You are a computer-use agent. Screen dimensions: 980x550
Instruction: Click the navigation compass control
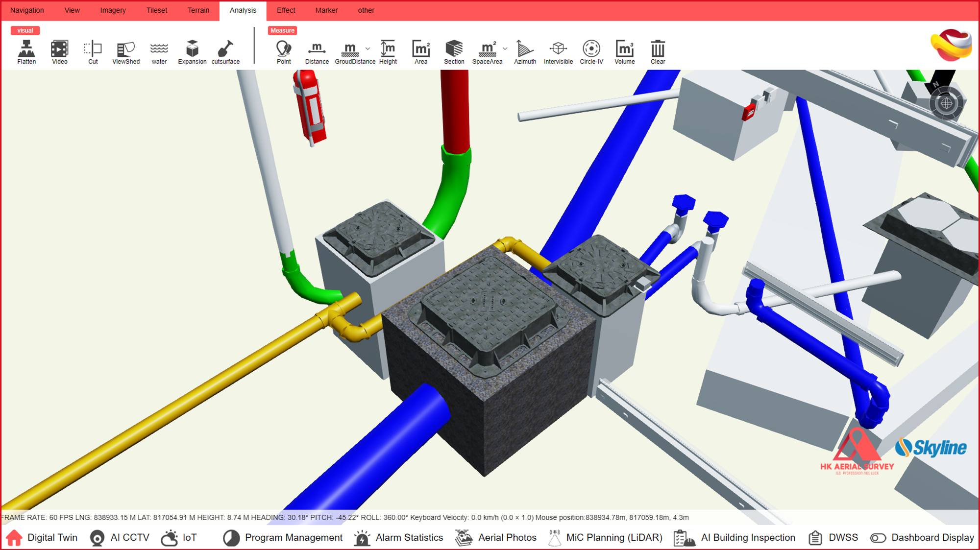click(x=946, y=103)
